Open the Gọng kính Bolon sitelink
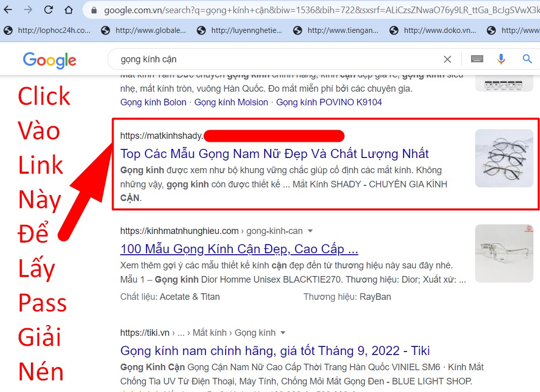Viewport: 540px width, 392px height. (153, 102)
